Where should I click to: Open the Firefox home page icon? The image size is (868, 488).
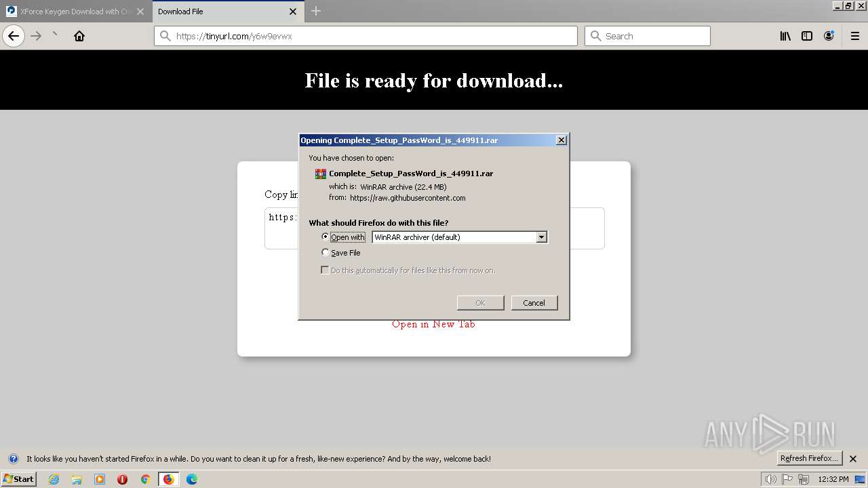pos(79,36)
